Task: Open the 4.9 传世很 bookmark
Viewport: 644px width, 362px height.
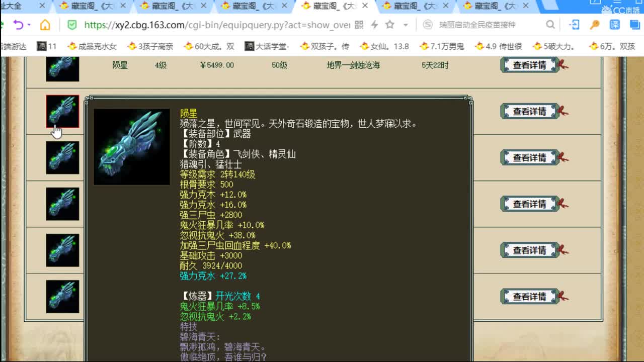Action: tap(499, 46)
